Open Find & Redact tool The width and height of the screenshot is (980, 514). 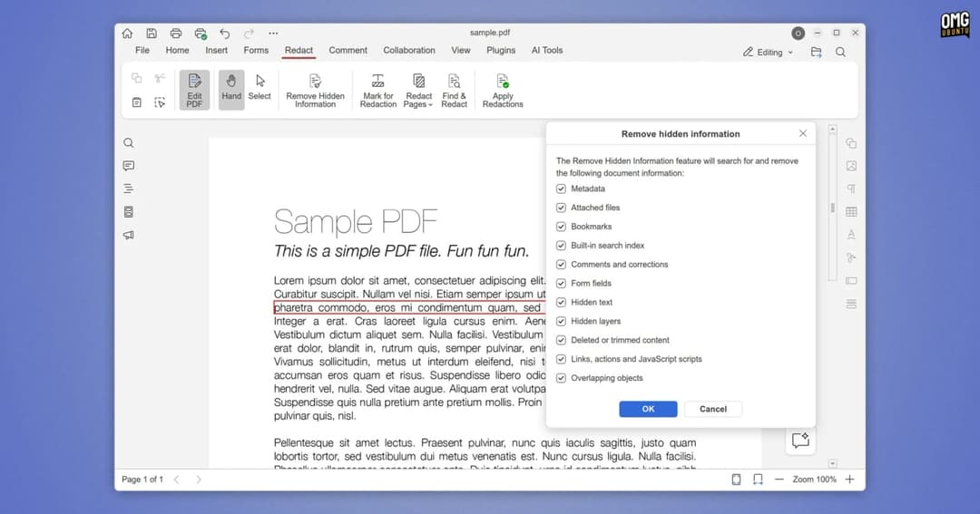(x=454, y=91)
